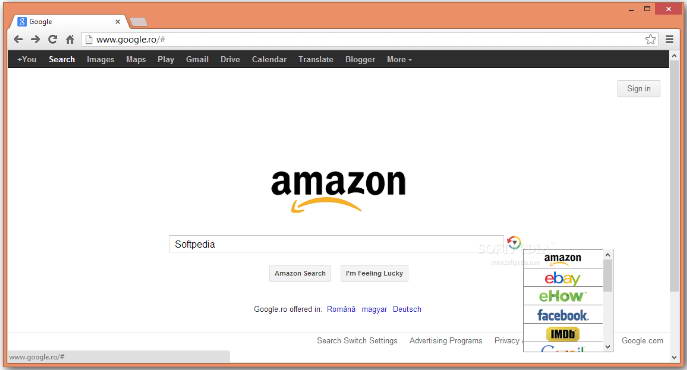687x370 pixels.
Task: Open Calendar in the Google bar
Action: pyautogui.click(x=269, y=59)
